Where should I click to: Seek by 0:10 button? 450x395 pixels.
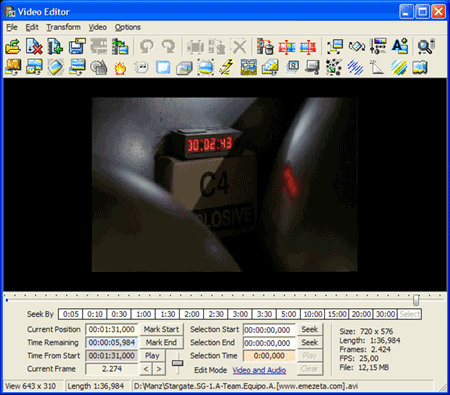[95, 314]
